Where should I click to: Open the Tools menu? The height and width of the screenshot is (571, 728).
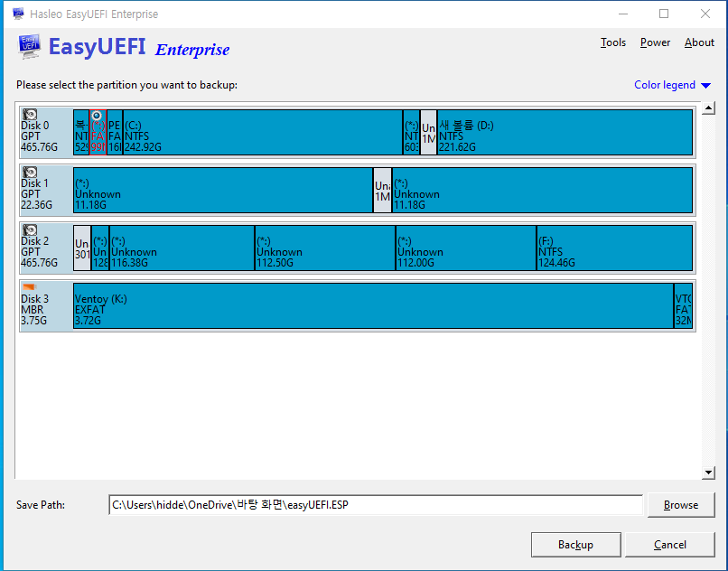click(x=613, y=42)
